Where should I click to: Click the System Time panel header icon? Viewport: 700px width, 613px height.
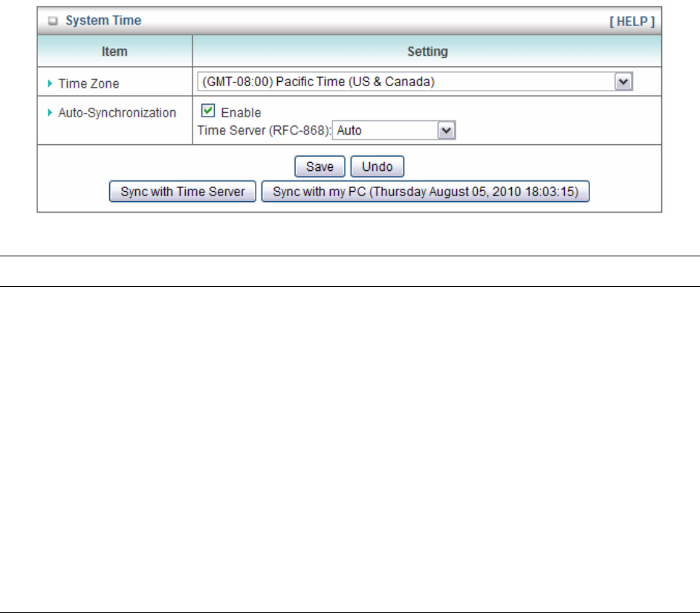pyautogui.click(x=53, y=22)
